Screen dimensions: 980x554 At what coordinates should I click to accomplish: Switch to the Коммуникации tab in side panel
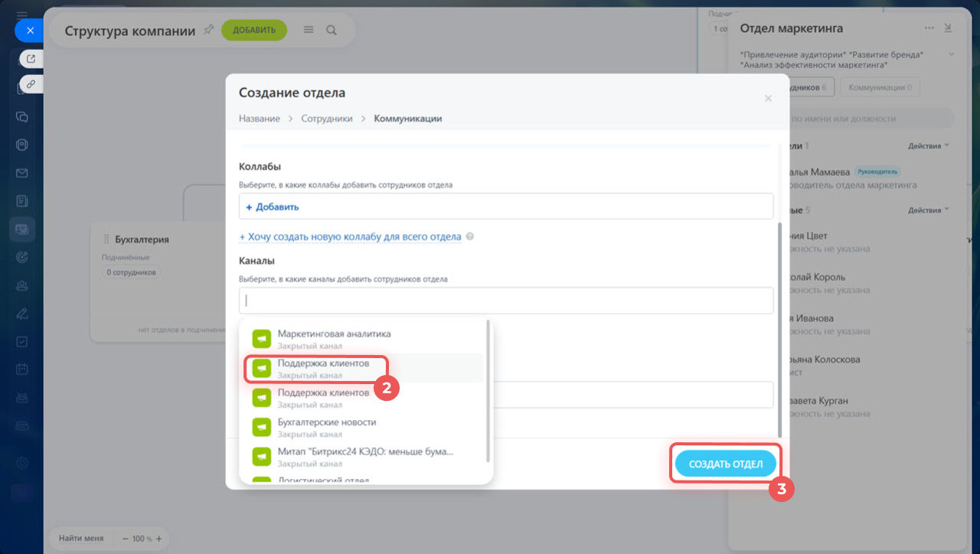[880, 87]
